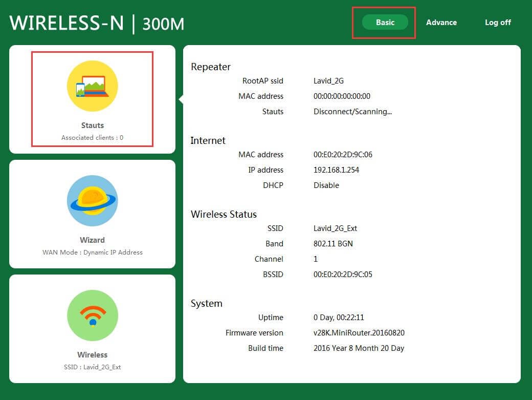Viewport: 532px width, 400px height.
Task: Click the Wizard card label
Action: pos(93,240)
